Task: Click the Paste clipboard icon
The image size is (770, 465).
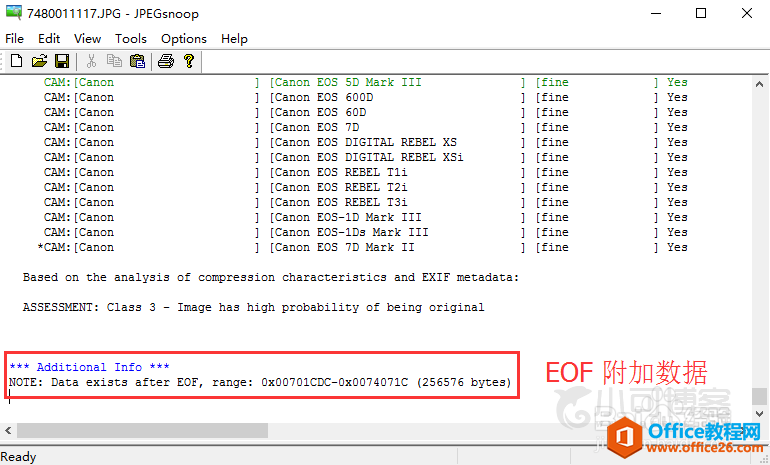Action: [x=138, y=61]
